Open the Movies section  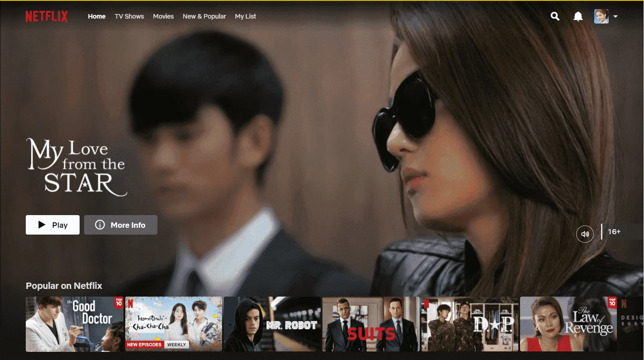coord(163,16)
